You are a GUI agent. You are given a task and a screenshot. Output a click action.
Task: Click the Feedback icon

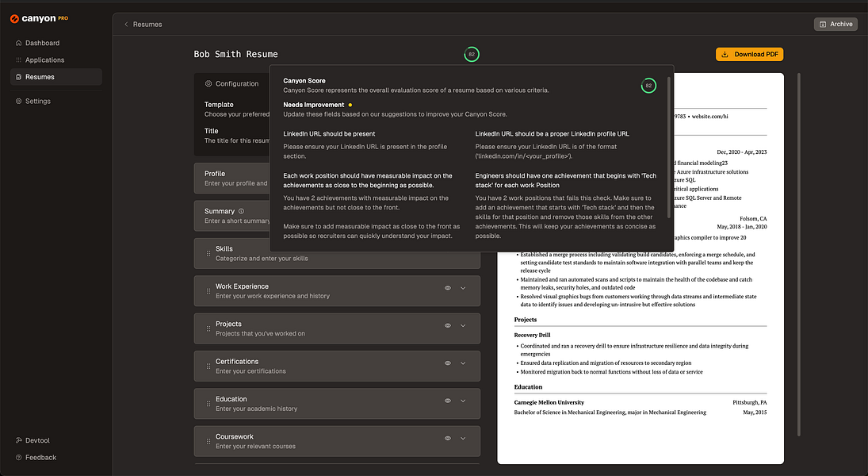pos(19,457)
